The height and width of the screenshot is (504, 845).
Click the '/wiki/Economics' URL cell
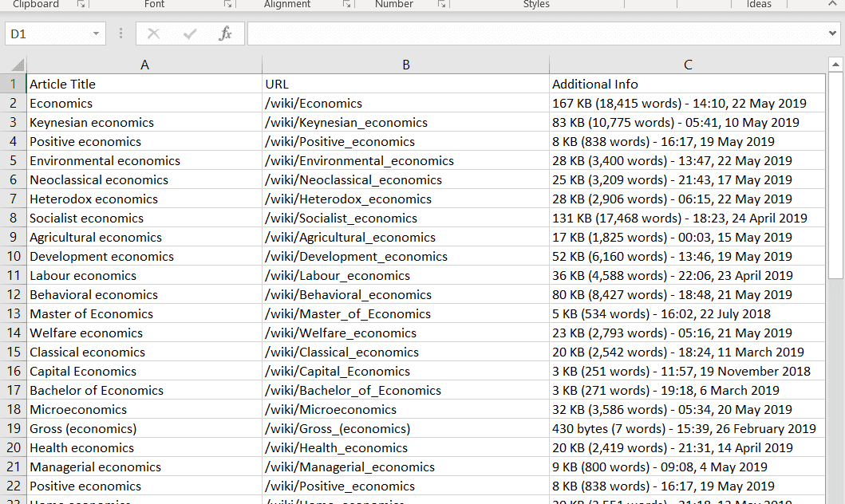pyautogui.click(x=406, y=104)
